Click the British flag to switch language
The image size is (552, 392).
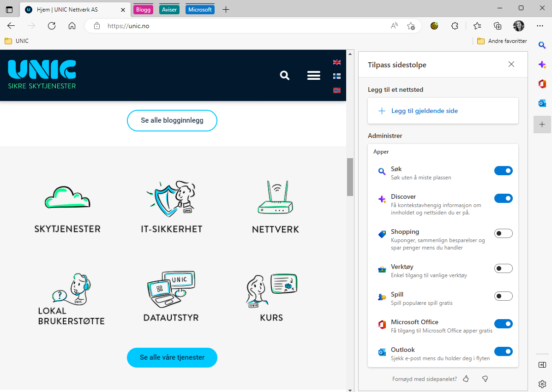click(336, 62)
